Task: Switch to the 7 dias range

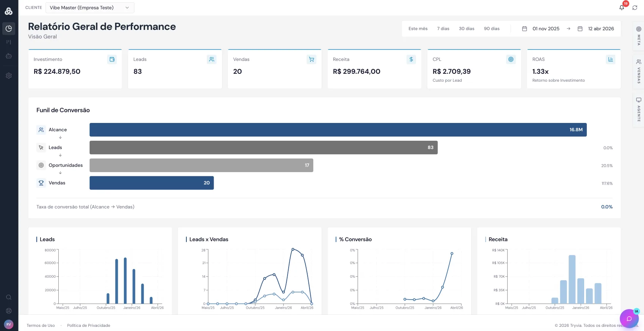Action: tap(443, 29)
